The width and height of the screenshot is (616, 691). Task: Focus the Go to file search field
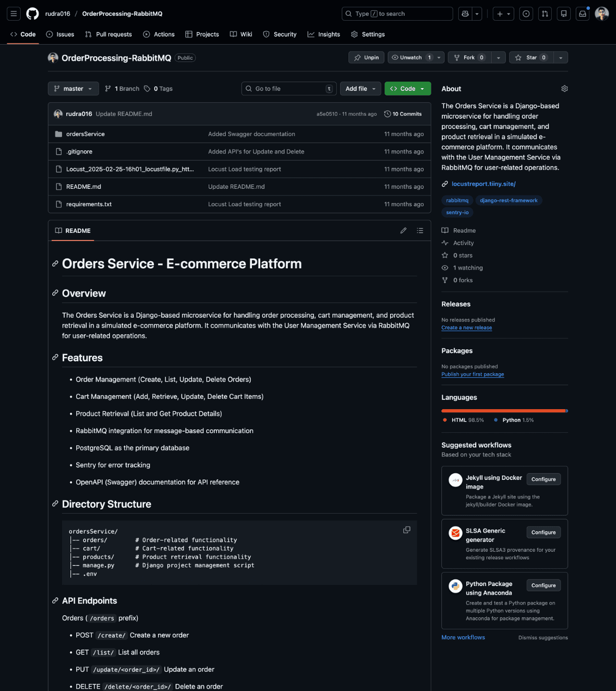pos(289,89)
